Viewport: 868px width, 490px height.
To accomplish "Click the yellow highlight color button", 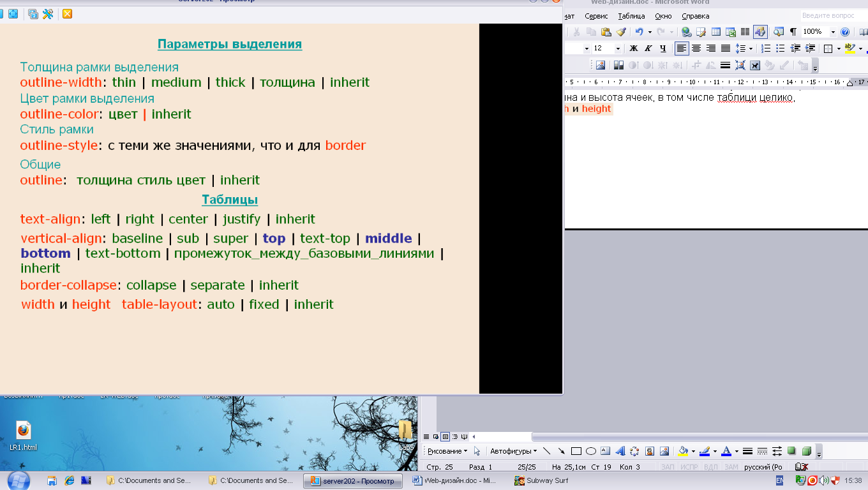I will tap(849, 48).
